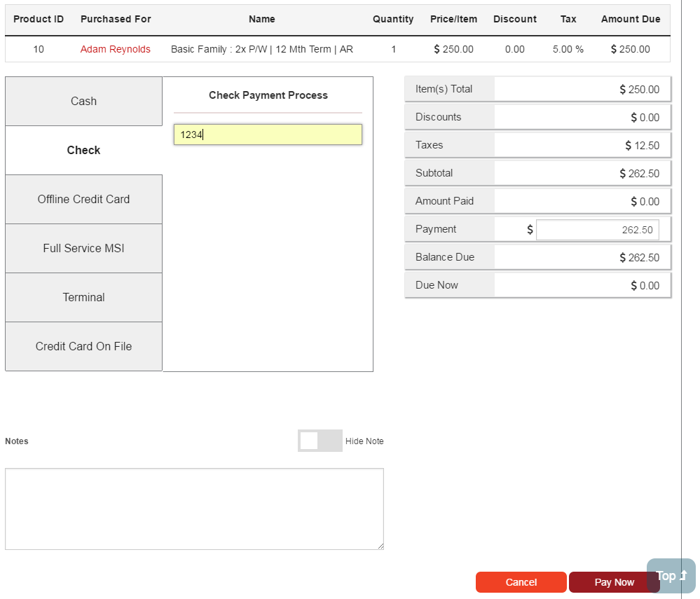Select the Terminal payment option
This screenshot has width=700, height=599.
tap(83, 298)
